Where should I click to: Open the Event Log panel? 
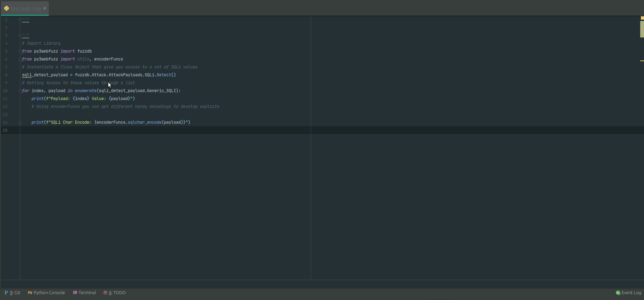[629, 293]
